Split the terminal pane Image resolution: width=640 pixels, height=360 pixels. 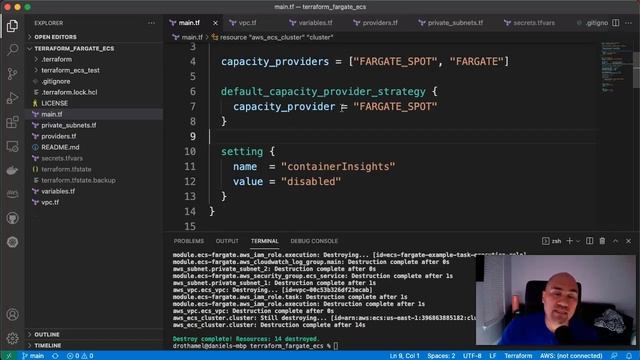click(589, 241)
